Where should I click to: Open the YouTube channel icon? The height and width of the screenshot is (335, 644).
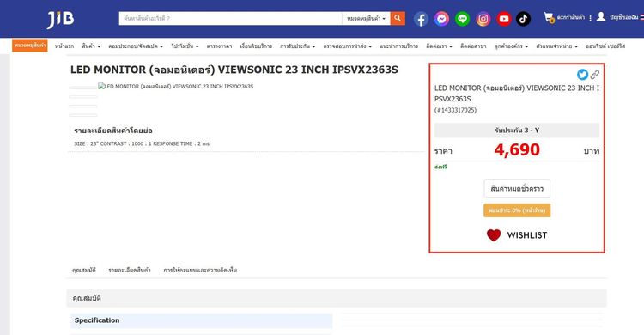[x=503, y=19]
